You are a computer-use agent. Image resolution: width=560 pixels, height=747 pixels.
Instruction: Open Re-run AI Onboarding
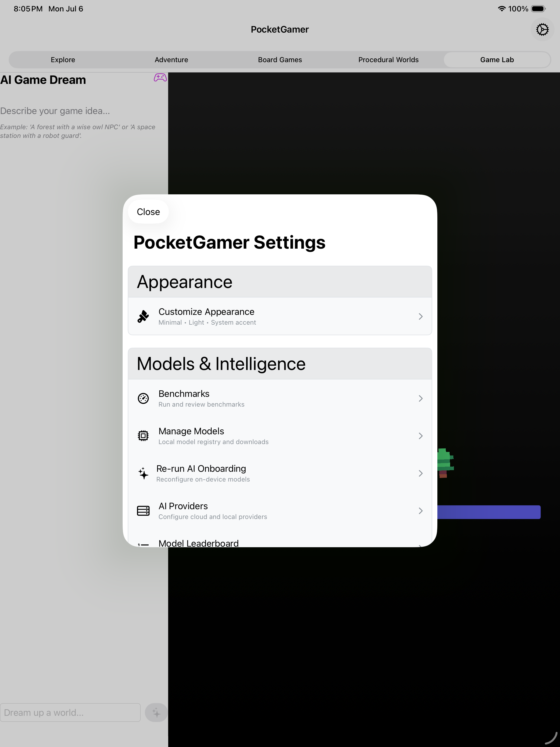point(280,473)
